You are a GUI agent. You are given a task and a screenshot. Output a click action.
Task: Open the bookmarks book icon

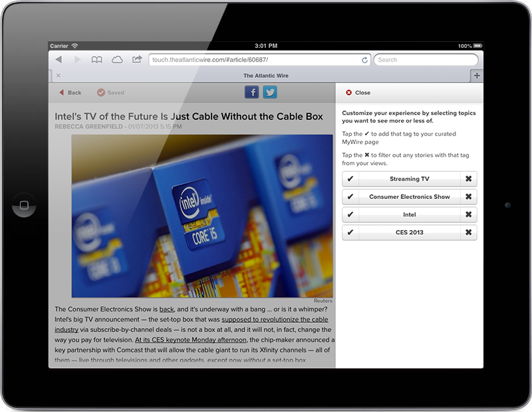click(96, 60)
